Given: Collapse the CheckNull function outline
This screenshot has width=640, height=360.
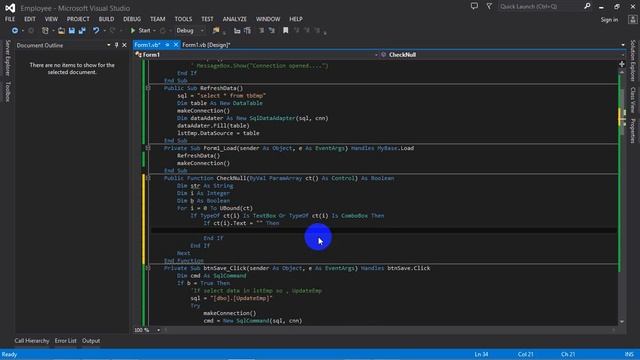Looking at the screenshot, I should point(148,178).
